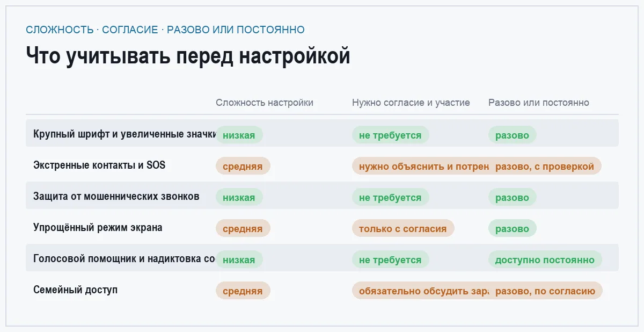Select the 'Голосовой помощник и надиктовка' row label
The image size is (644, 332).
click(125, 258)
